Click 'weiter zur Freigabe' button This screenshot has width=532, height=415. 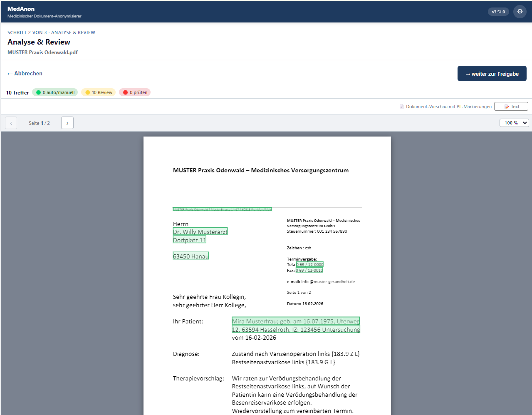[492, 74]
